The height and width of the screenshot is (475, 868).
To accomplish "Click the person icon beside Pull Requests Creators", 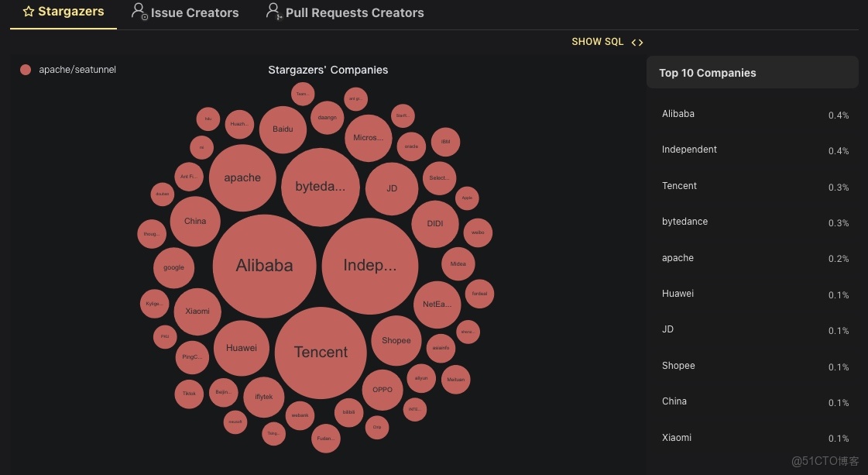I will (273, 12).
